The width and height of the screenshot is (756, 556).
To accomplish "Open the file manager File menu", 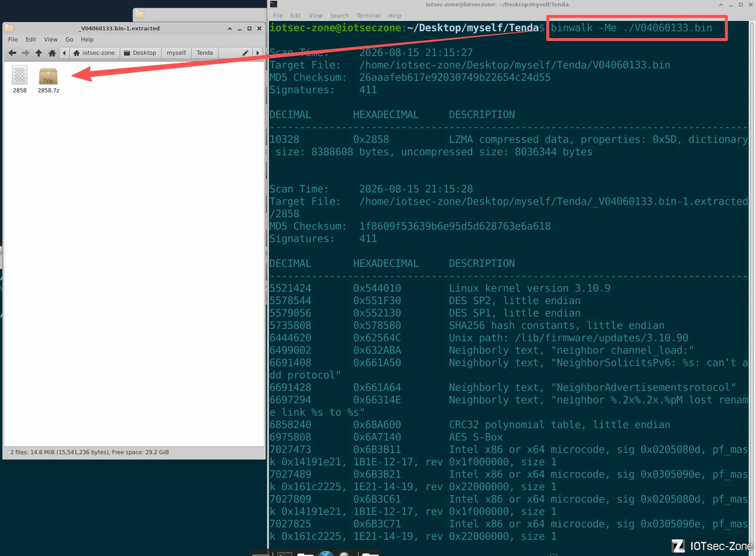I will (x=13, y=39).
